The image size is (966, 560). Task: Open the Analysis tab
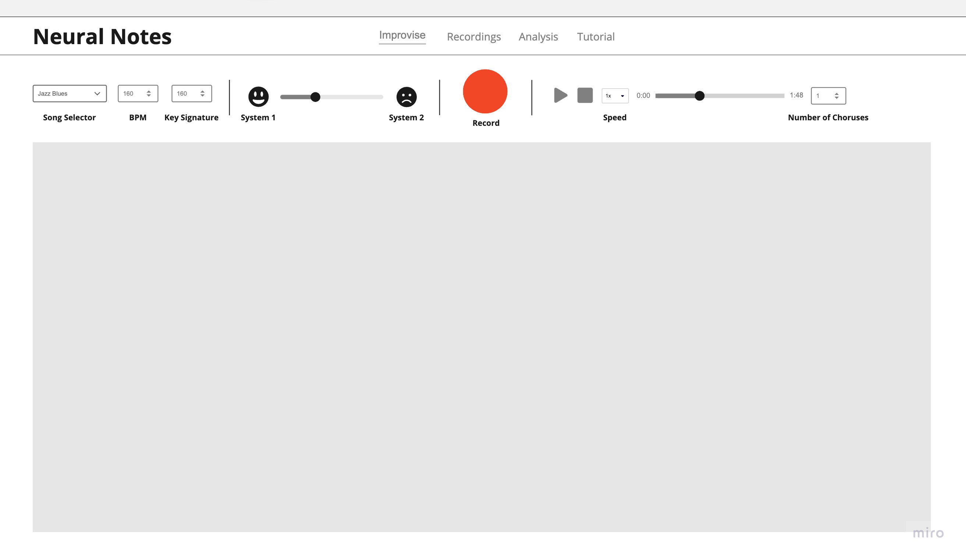pyautogui.click(x=538, y=37)
